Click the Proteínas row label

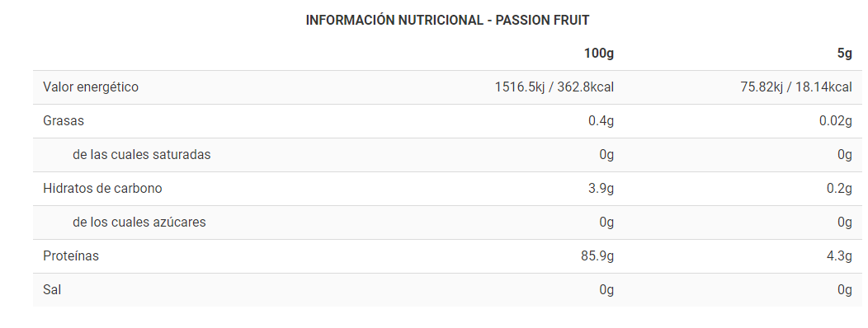click(x=71, y=255)
